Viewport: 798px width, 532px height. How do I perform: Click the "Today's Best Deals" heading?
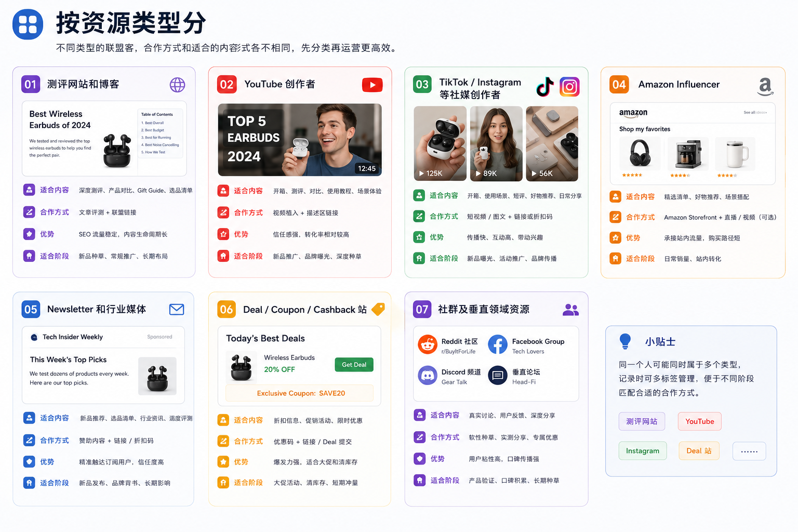pyautogui.click(x=265, y=338)
